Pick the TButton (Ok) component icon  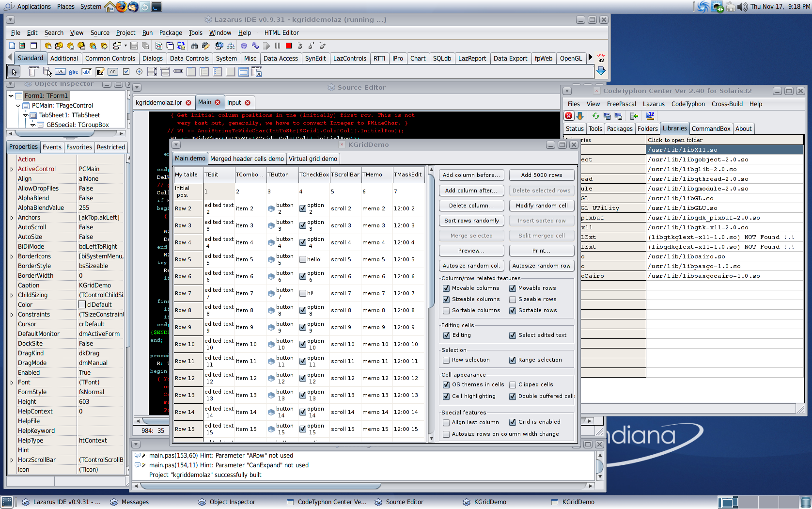point(60,72)
